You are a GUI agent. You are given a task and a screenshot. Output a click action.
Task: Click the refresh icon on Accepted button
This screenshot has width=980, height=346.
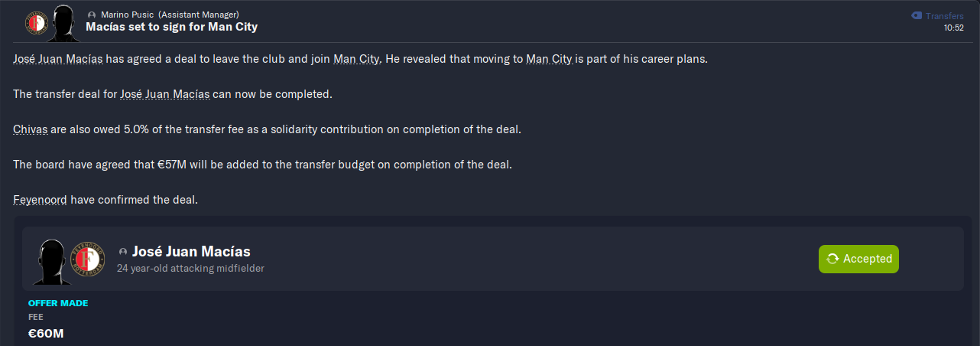[x=832, y=259]
